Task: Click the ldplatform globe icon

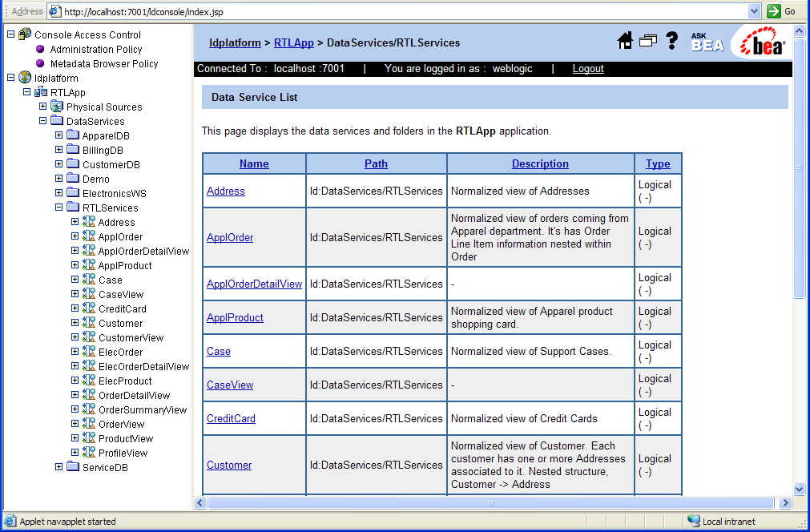Action: coord(25,78)
